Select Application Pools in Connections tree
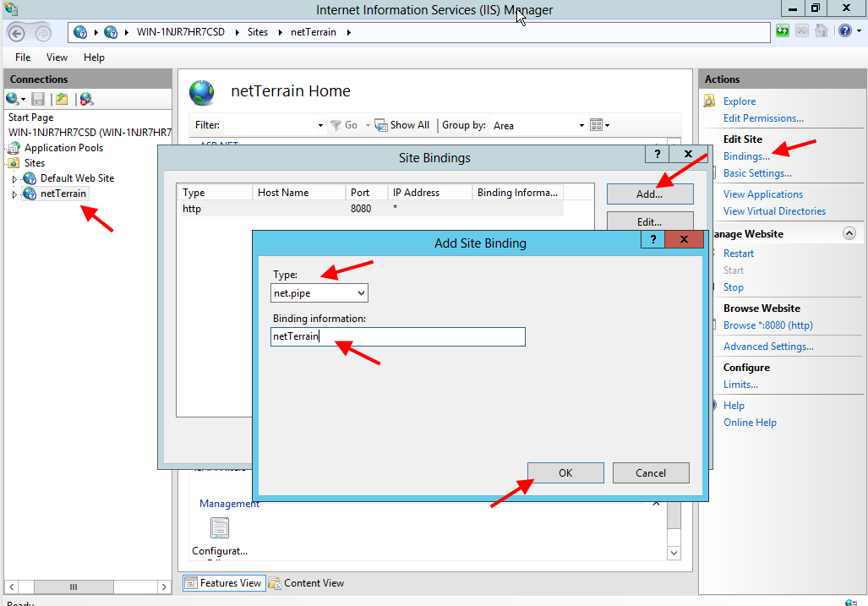868x606 pixels. (x=63, y=148)
